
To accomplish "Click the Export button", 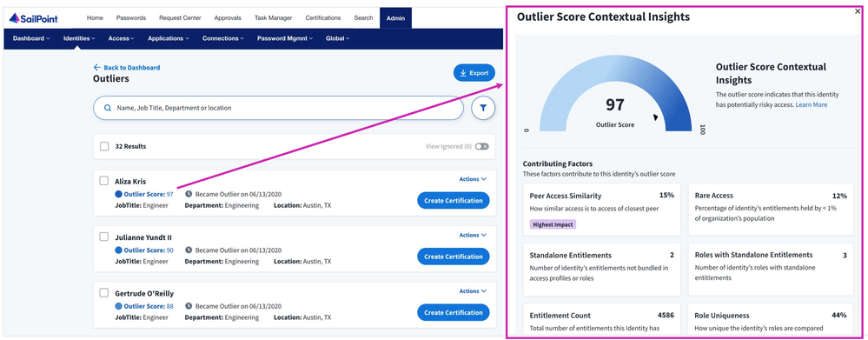I will [474, 72].
